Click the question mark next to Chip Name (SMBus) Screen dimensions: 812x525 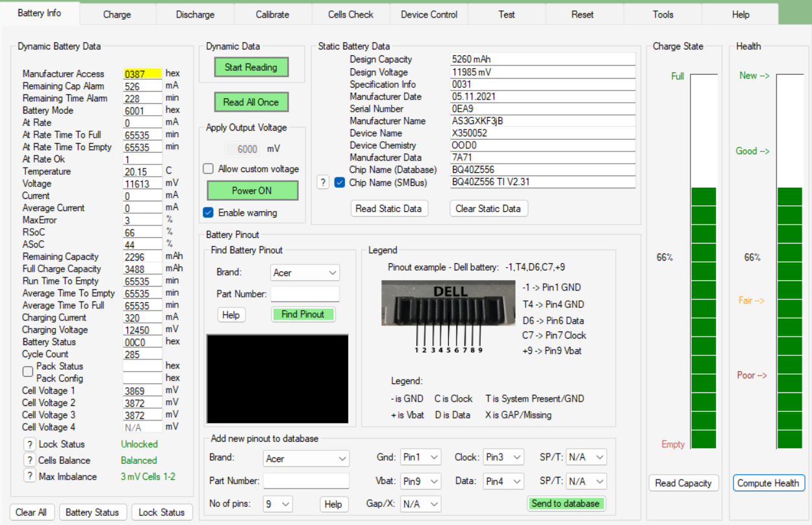[x=323, y=183]
